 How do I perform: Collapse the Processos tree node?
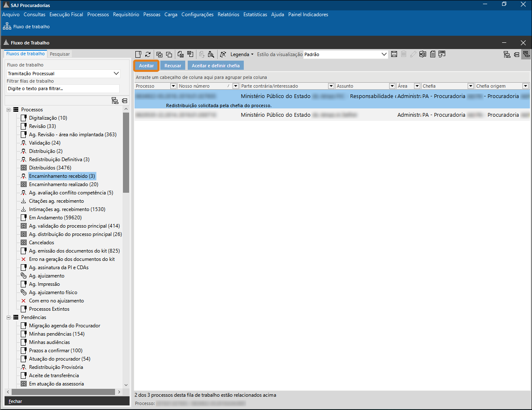(x=8, y=110)
